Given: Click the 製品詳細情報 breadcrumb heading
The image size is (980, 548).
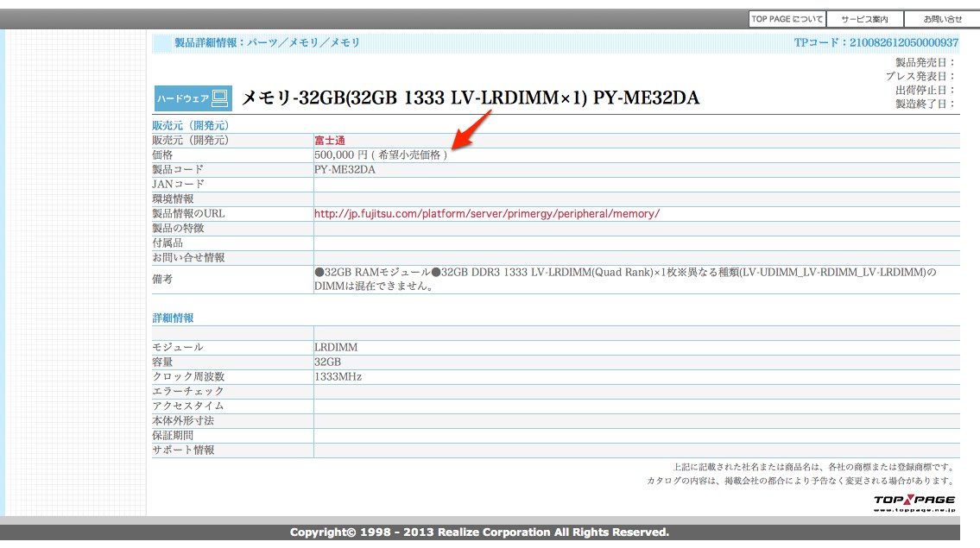Looking at the screenshot, I should (x=267, y=42).
